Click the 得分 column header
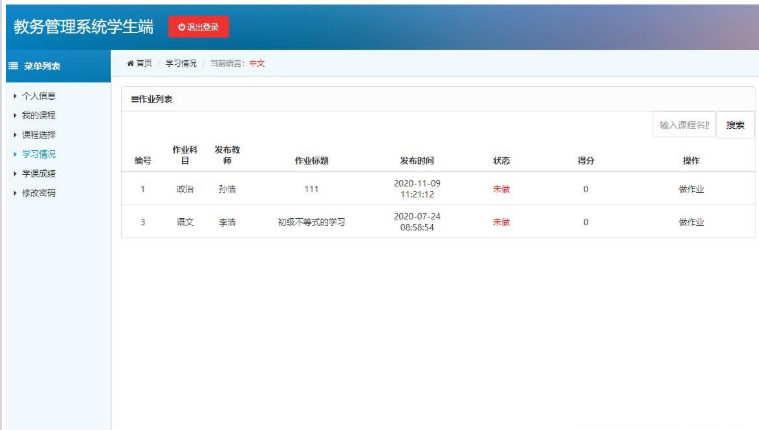This screenshot has width=759, height=430. tap(586, 160)
